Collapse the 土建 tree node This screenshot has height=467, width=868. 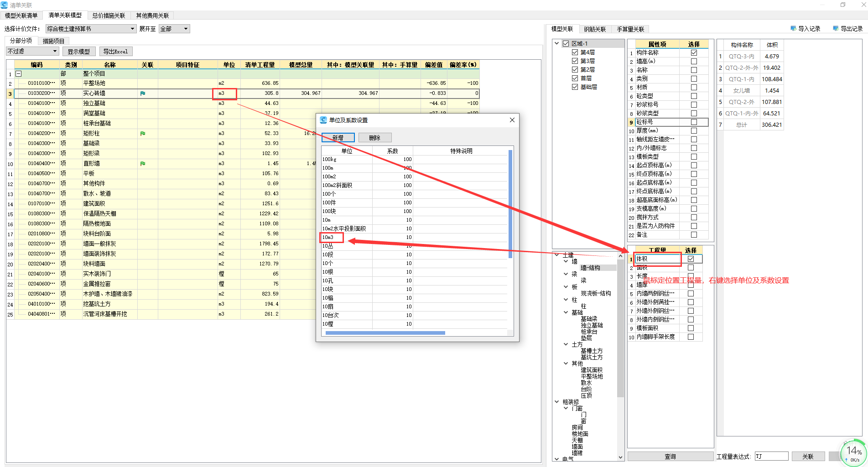pyautogui.click(x=557, y=255)
